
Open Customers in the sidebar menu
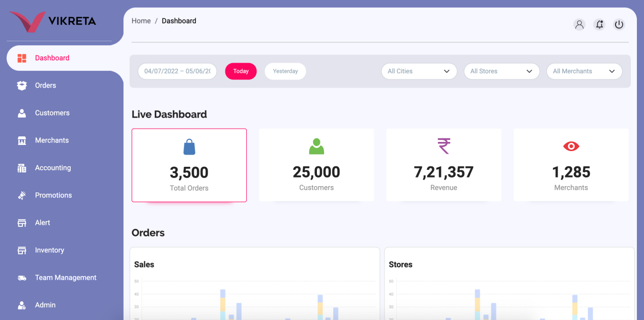coord(52,113)
